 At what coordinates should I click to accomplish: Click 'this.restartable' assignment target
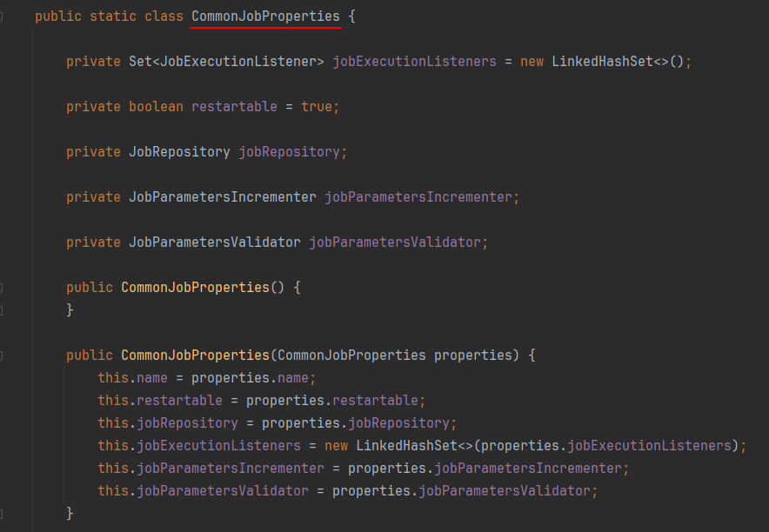coord(160,400)
